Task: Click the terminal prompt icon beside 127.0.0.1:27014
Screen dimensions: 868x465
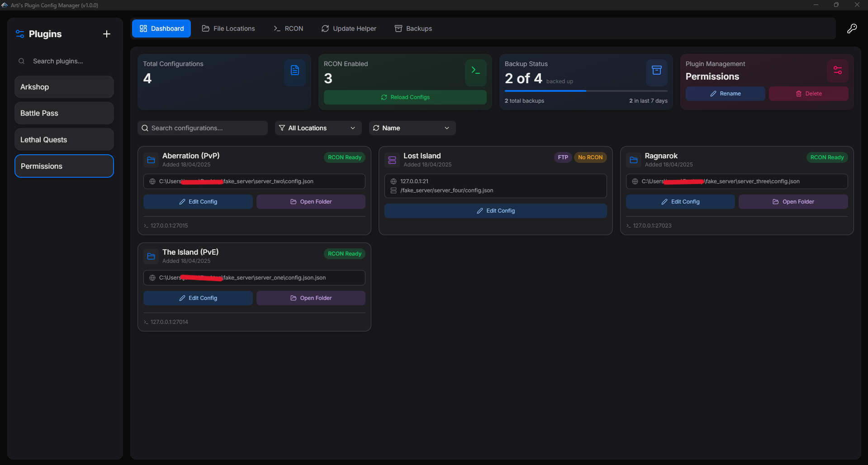Action: [146, 322]
